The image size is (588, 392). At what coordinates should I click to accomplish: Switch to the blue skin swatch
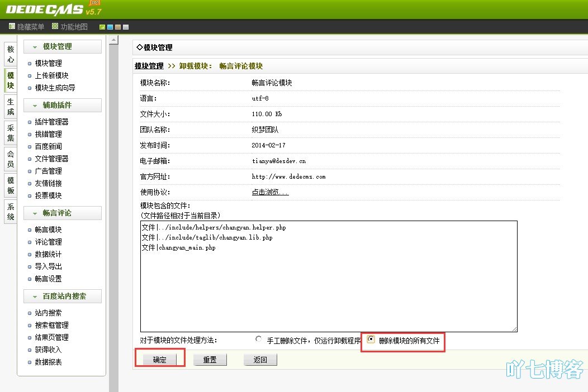click(x=110, y=27)
